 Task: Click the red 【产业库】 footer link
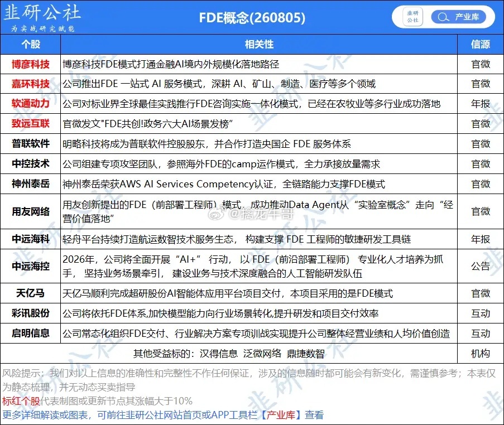pos(280,415)
